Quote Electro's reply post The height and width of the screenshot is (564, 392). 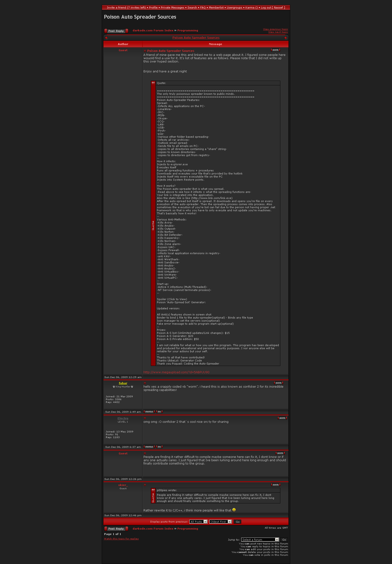pyautogui.click(x=282, y=418)
